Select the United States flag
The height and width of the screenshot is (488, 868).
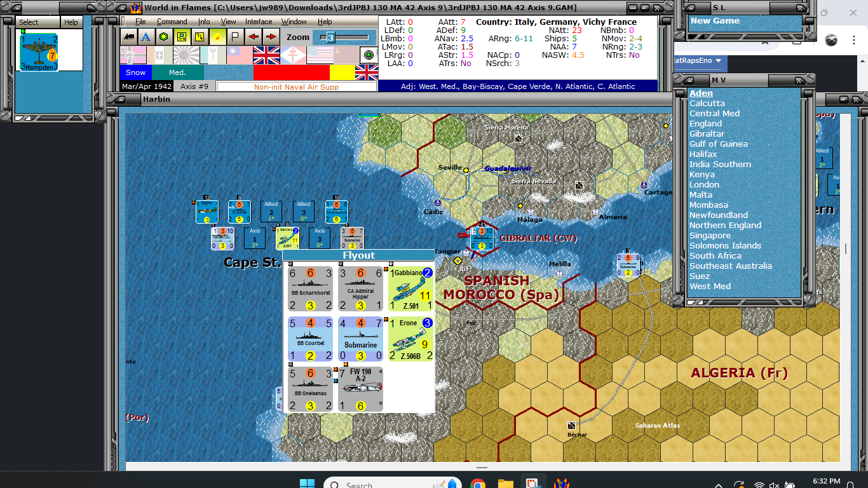320,55
